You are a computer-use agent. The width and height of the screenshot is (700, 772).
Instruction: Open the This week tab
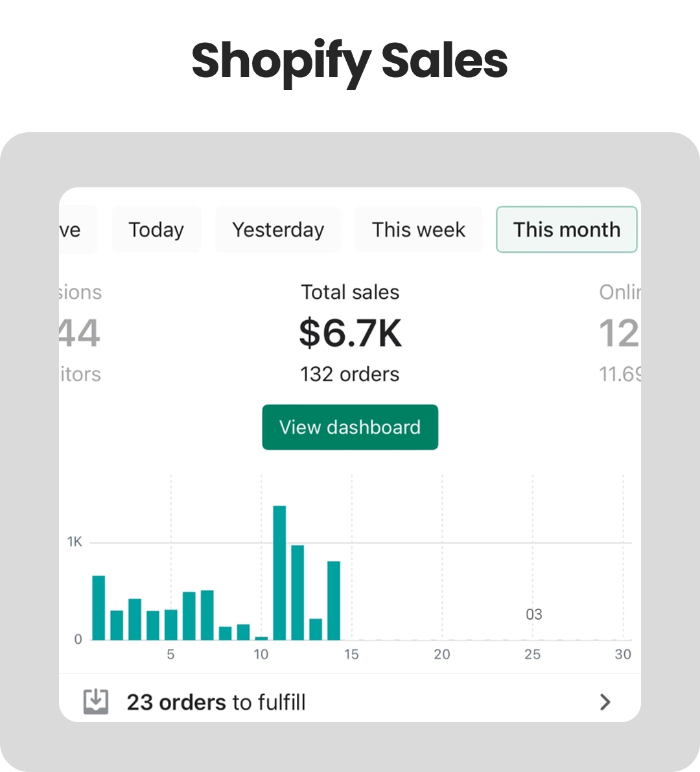click(418, 229)
